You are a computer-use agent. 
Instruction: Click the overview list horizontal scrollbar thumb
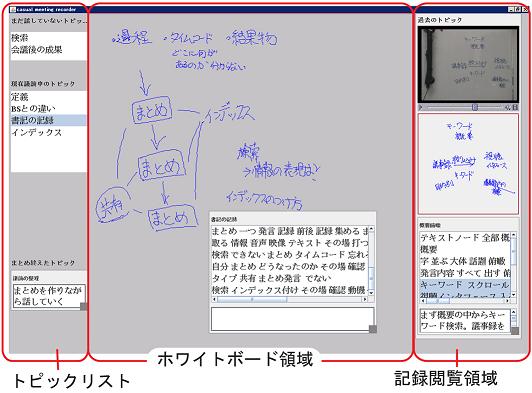[x=438, y=301]
